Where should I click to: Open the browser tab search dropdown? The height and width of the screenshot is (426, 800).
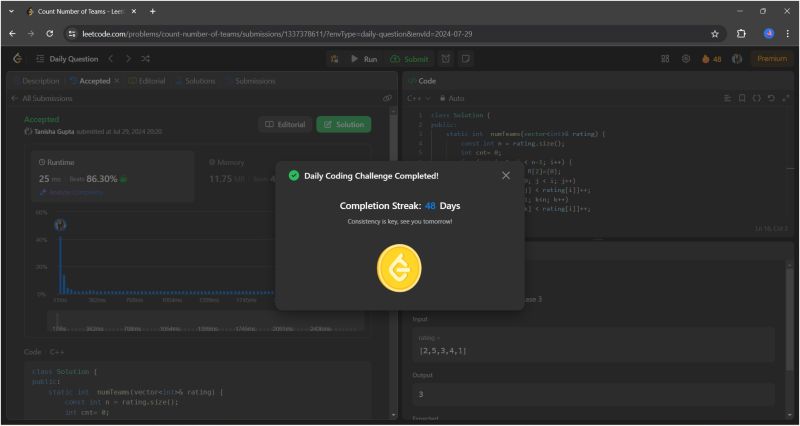coord(11,11)
